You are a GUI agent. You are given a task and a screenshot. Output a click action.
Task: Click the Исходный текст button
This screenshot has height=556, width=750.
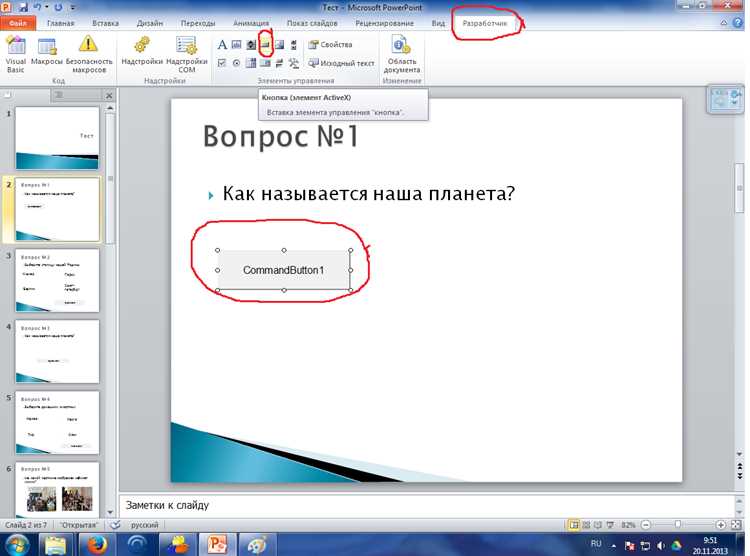coord(341,63)
